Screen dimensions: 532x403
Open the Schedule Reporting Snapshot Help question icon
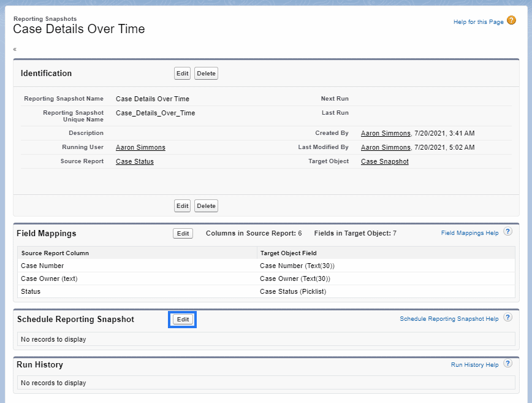click(507, 318)
